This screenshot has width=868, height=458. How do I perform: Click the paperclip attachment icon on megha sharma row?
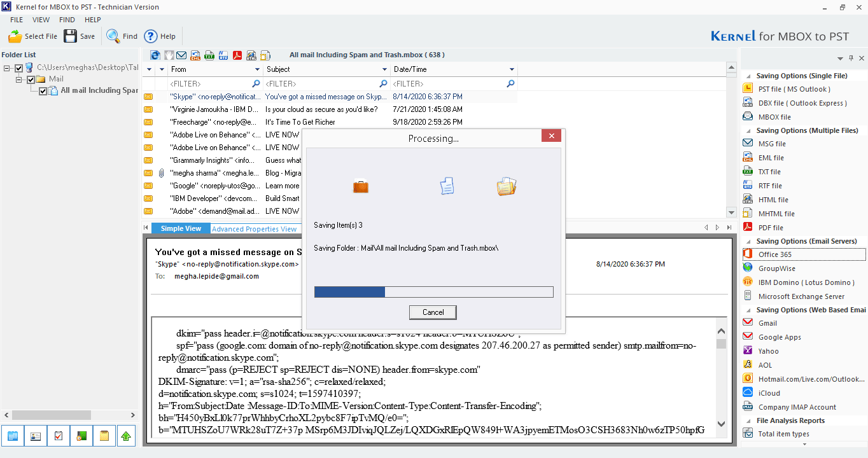coord(161,173)
